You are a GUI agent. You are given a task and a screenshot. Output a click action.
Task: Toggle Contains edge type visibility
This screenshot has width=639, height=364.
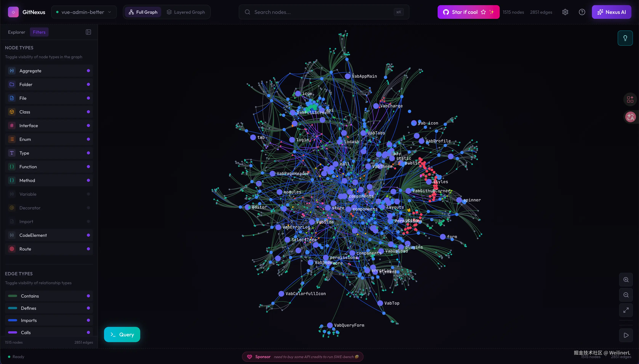pos(49,296)
